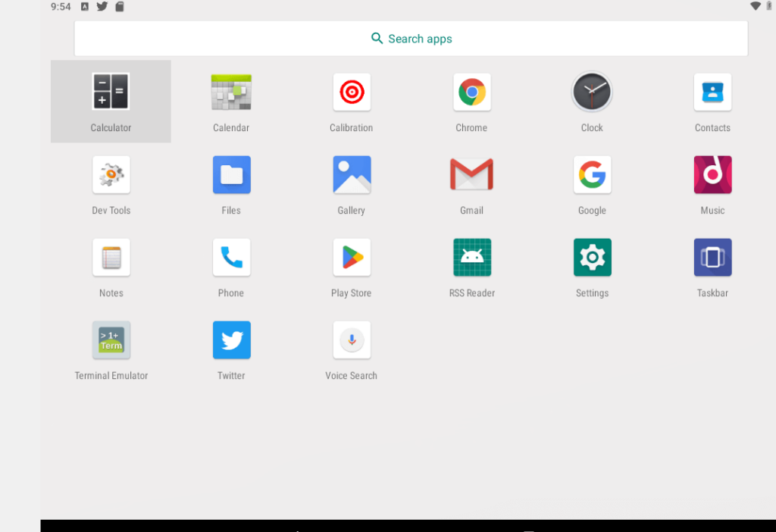Image resolution: width=776 pixels, height=532 pixels.
Task: Open Twitter
Action: [231, 340]
